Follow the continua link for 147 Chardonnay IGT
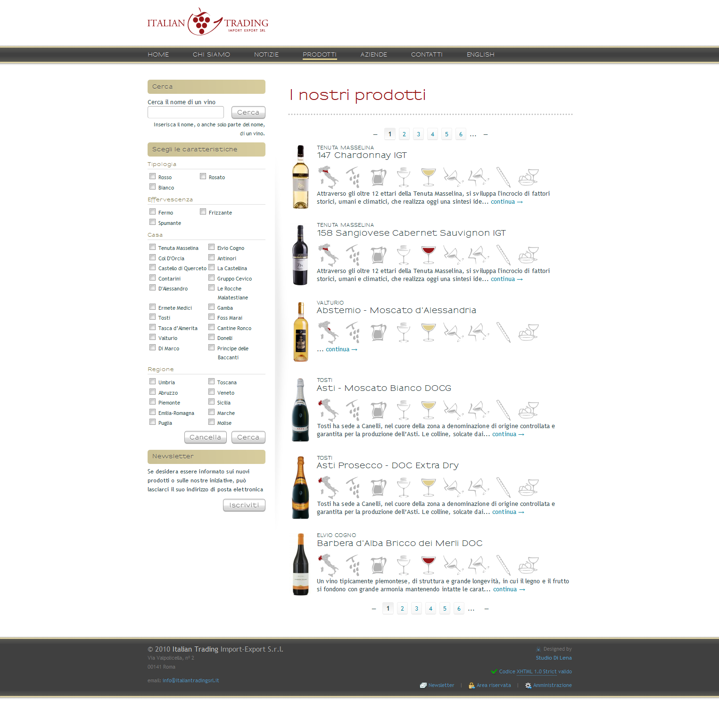 (x=507, y=202)
